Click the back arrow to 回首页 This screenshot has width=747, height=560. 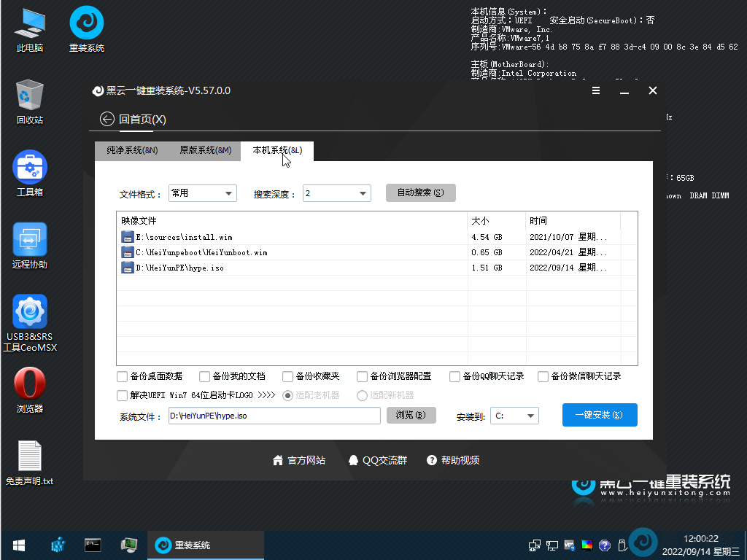pyautogui.click(x=107, y=119)
